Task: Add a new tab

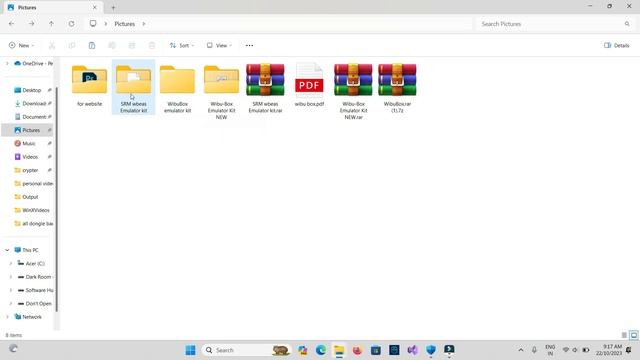Action: [113, 7]
